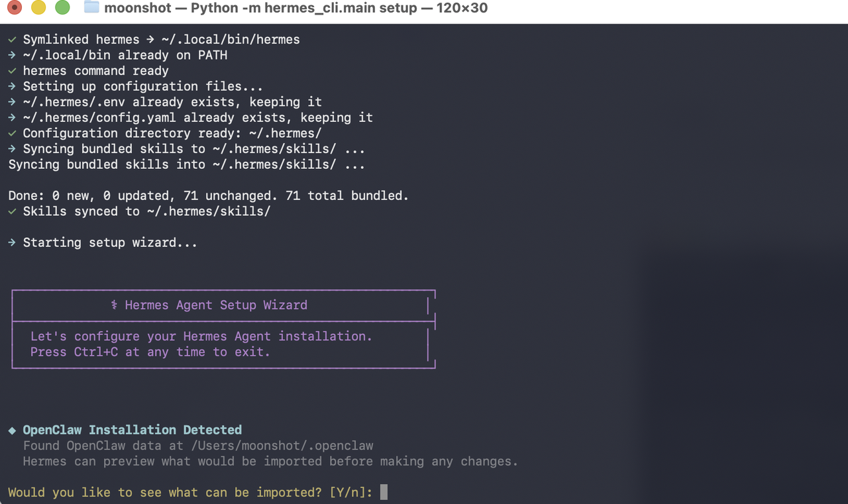Click the arrow glyph before 'Setting up configuration files'
The image size is (848, 504).
11,86
